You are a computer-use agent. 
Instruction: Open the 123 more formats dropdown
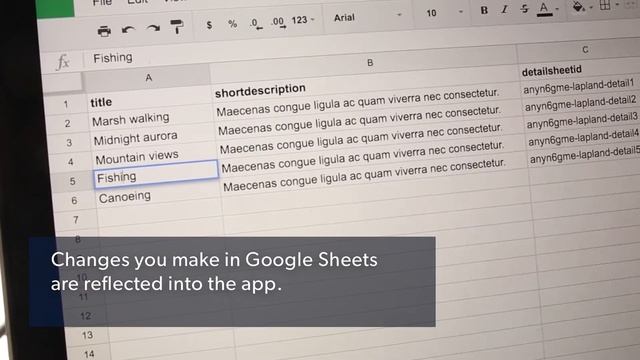303,20
